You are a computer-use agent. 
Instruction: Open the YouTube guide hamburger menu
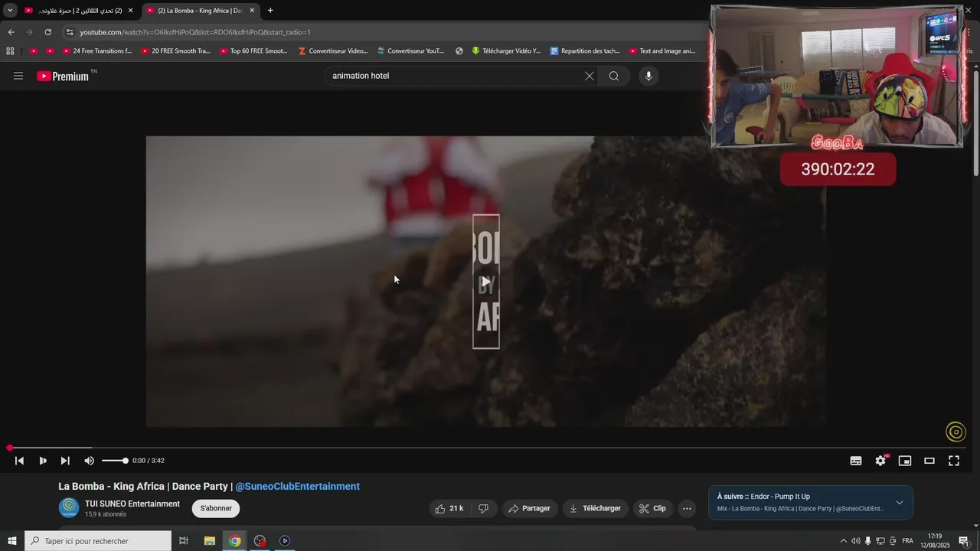click(18, 76)
